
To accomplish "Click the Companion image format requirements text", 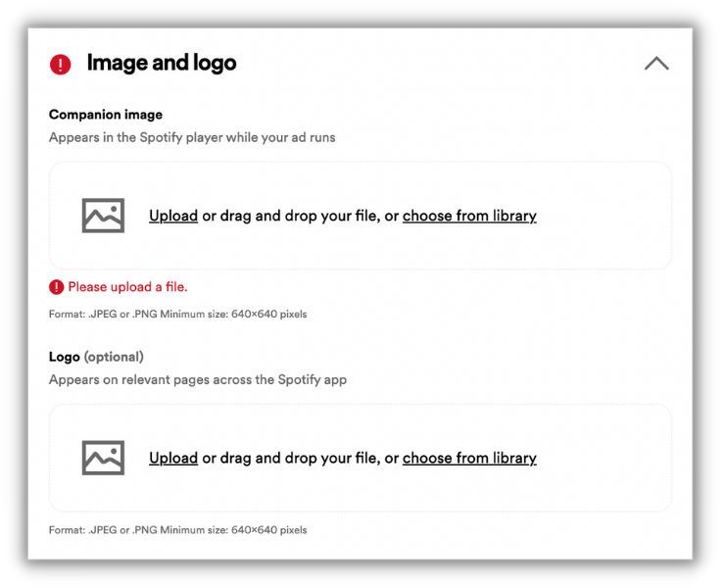I will [x=177, y=315].
